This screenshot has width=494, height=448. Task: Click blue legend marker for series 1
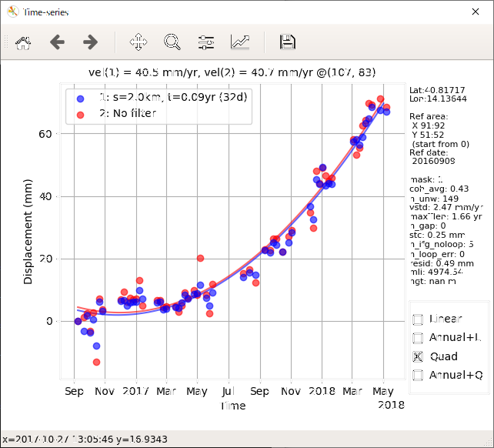[x=80, y=98]
